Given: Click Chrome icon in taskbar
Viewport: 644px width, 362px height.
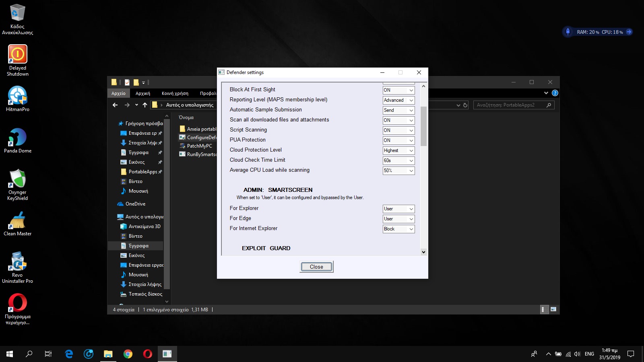Looking at the screenshot, I should pyautogui.click(x=128, y=354).
